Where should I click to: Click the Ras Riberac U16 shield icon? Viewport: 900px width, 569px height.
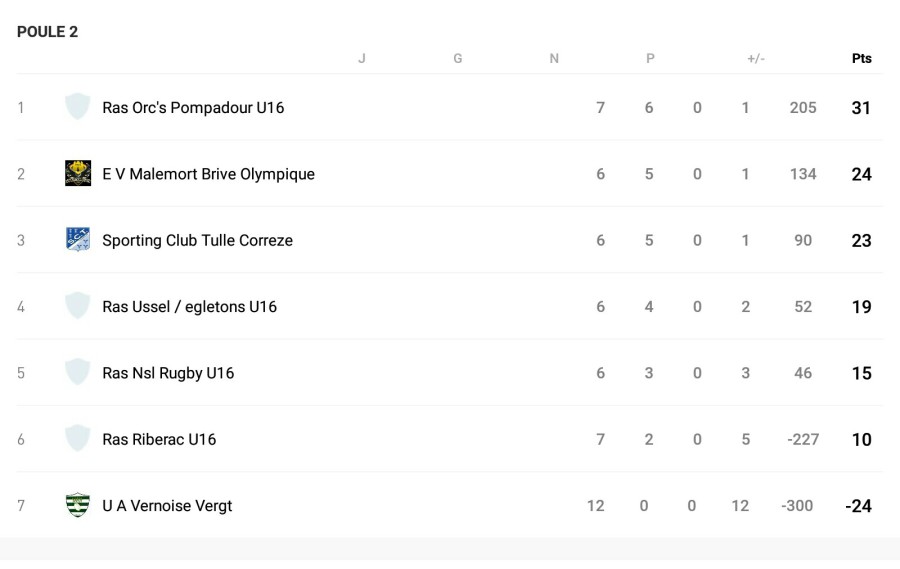tap(78, 439)
